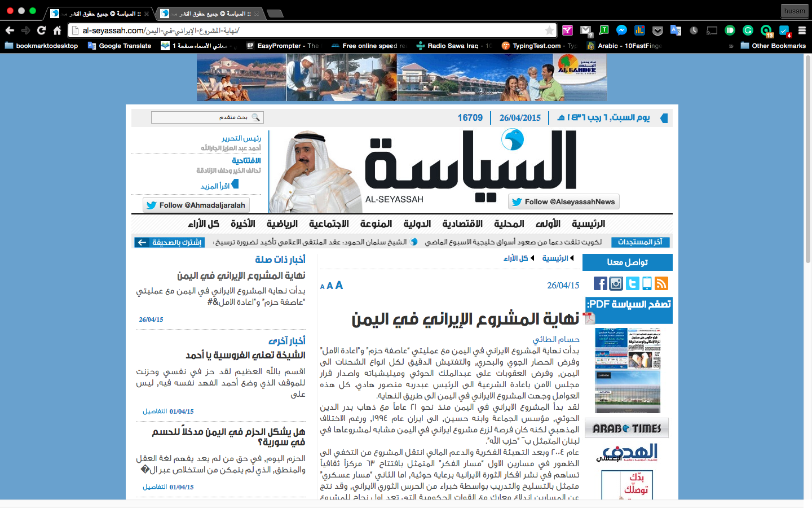Click the blue arrow beside Hijri date
Screen dimensions: 812x508
click(664, 118)
